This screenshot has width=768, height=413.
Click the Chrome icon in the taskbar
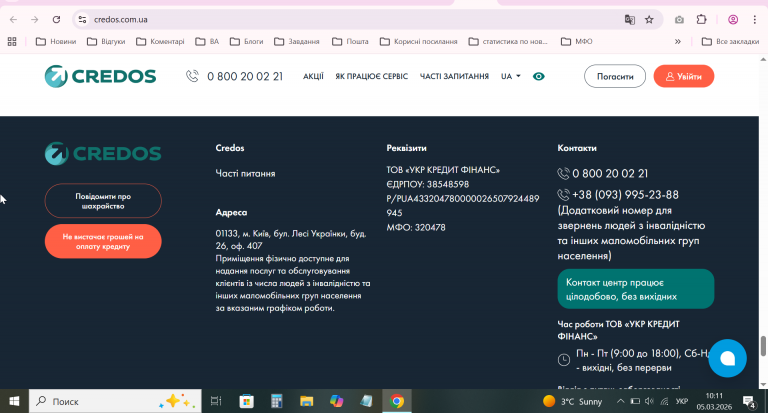pyautogui.click(x=397, y=401)
